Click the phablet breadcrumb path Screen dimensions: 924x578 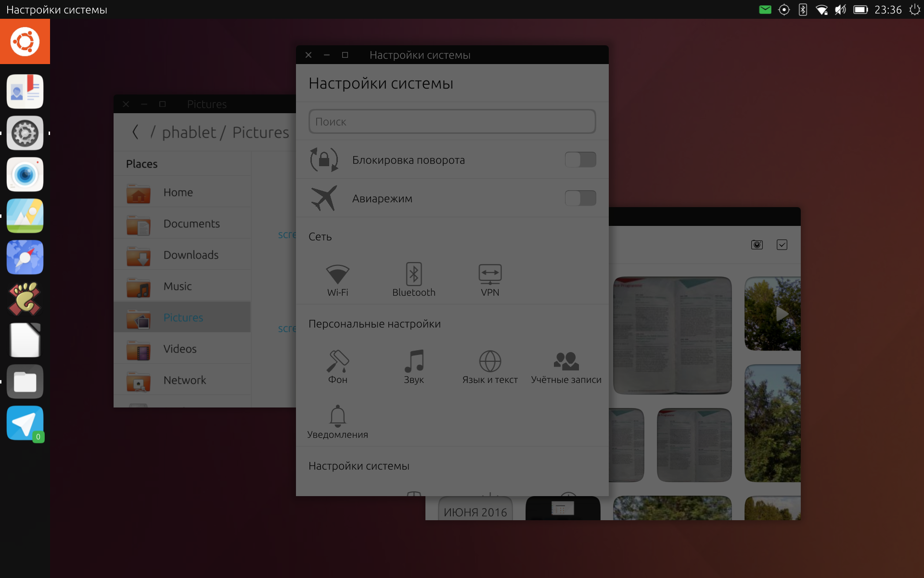(x=189, y=132)
